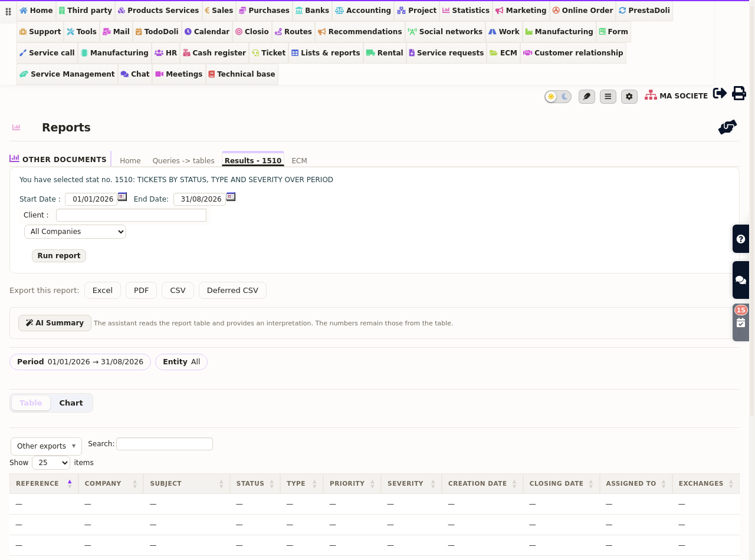
Task: Open the Show 25 items dropdown
Action: (x=51, y=463)
